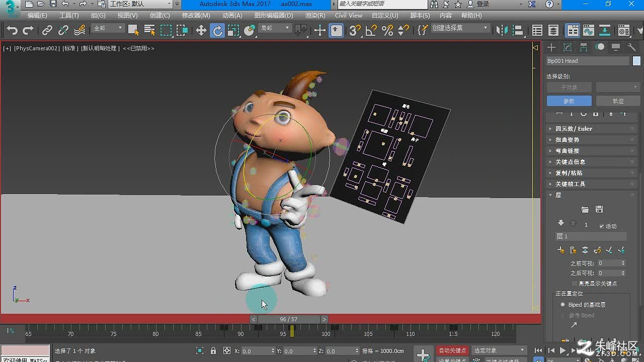The width and height of the screenshot is (644, 362).
Task: Choose the Rectangular Selection Region tool
Action: pos(166,31)
